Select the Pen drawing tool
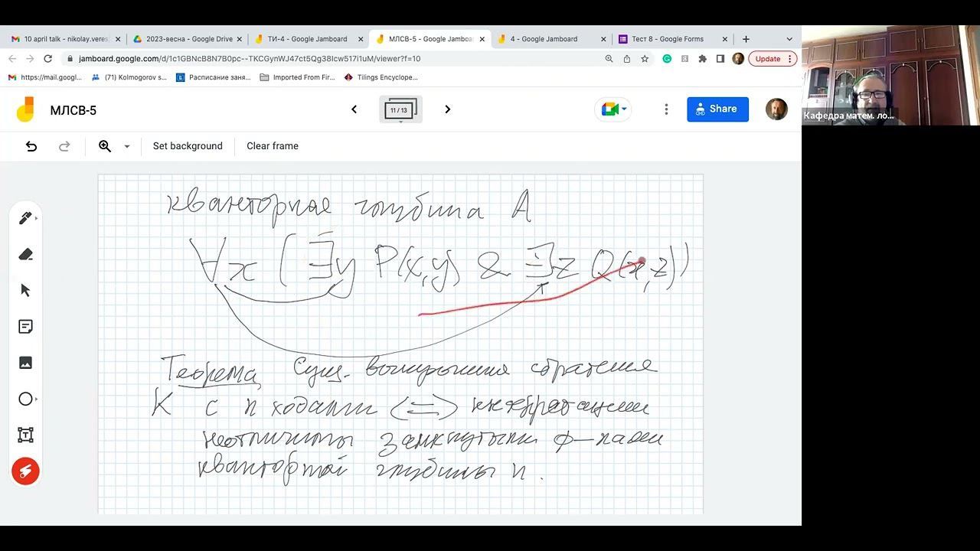 coord(24,218)
